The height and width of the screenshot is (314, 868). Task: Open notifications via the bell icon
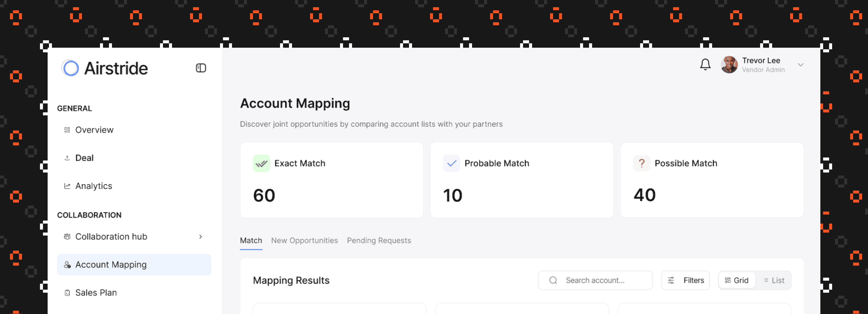pos(705,64)
